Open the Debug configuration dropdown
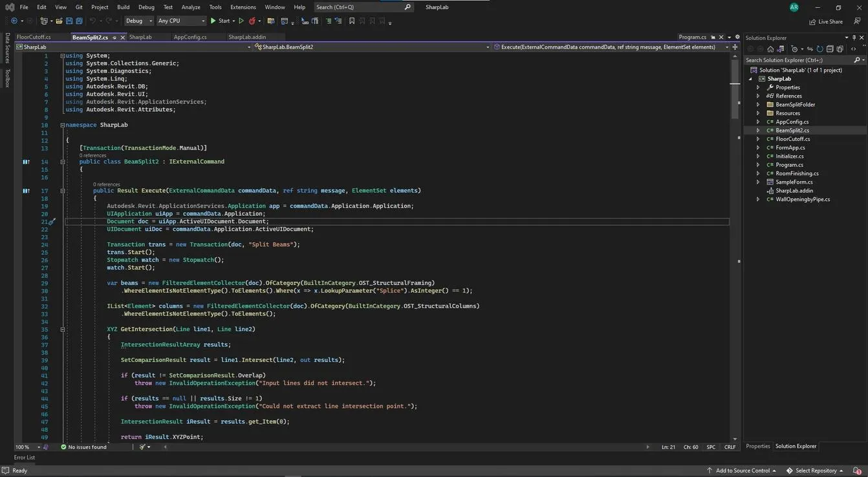 (139, 21)
